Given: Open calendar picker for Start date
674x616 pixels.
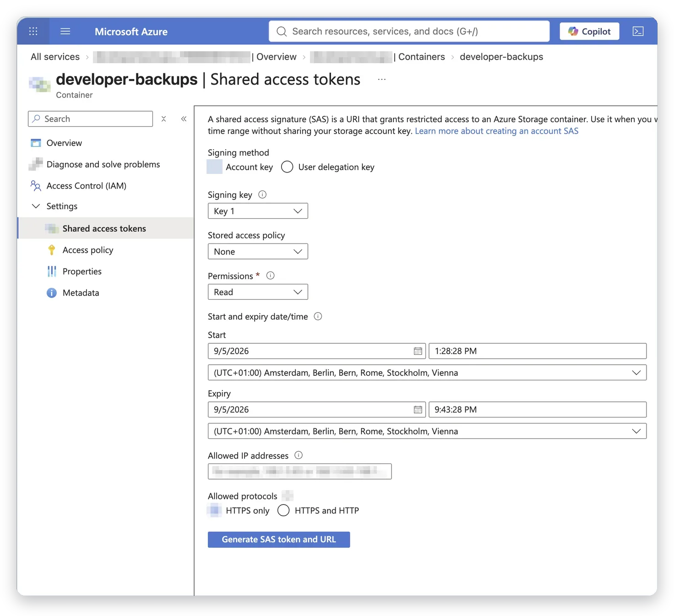Looking at the screenshot, I should [x=418, y=351].
